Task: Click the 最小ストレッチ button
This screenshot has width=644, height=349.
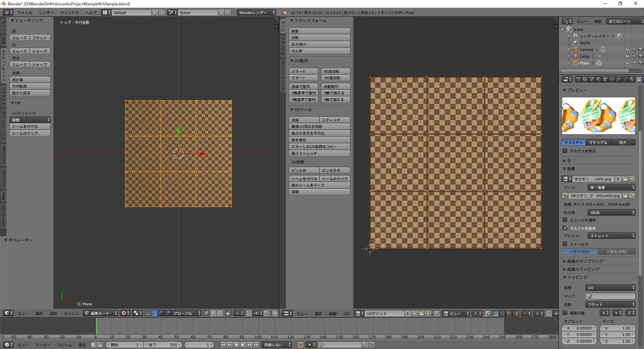Action: tap(319, 153)
